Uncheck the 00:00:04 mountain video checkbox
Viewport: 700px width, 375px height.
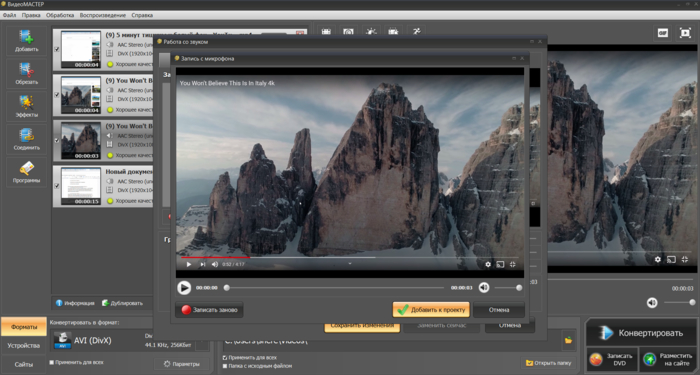(x=57, y=95)
